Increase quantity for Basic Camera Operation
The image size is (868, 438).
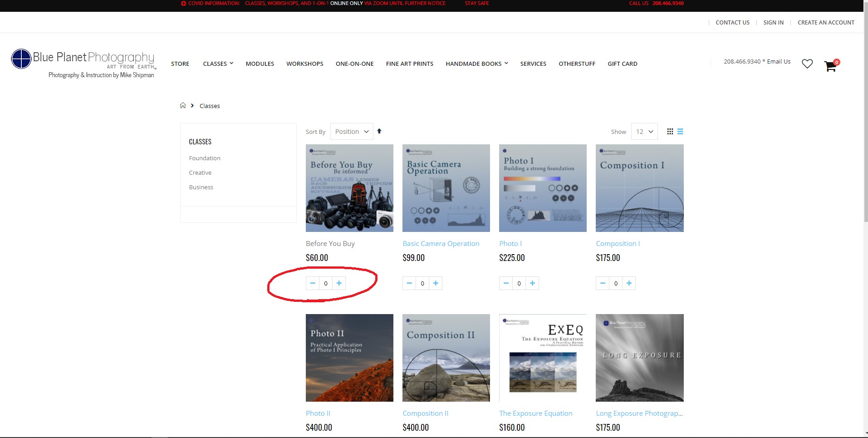pyautogui.click(x=436, y=283)
